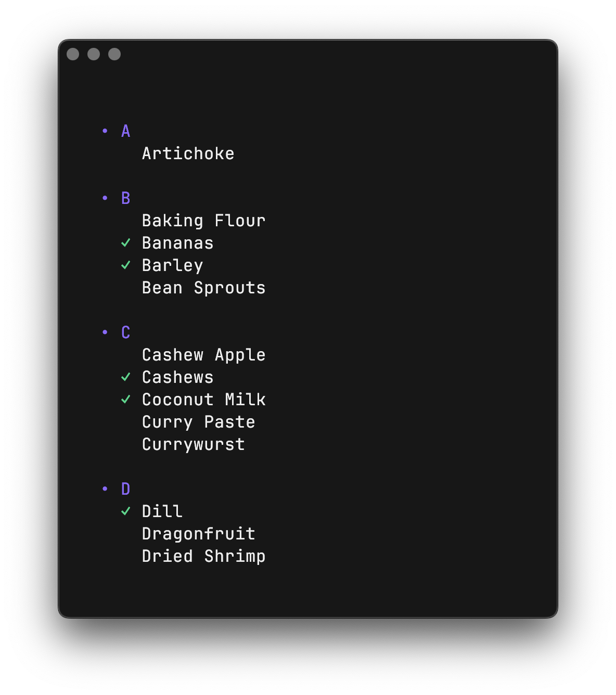Select the D group header
Viewport: 616px width, 695px height.
pos(125,489)
